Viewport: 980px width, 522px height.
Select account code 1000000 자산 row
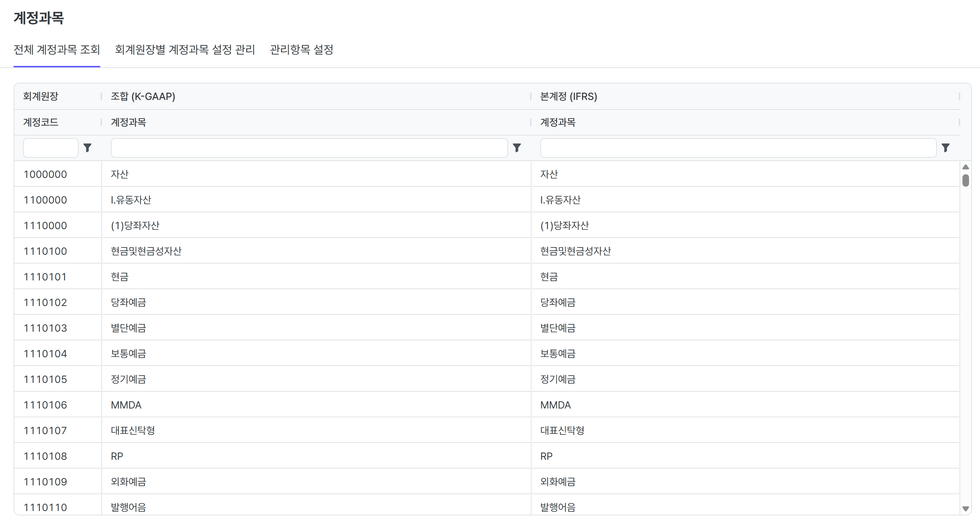45,174
